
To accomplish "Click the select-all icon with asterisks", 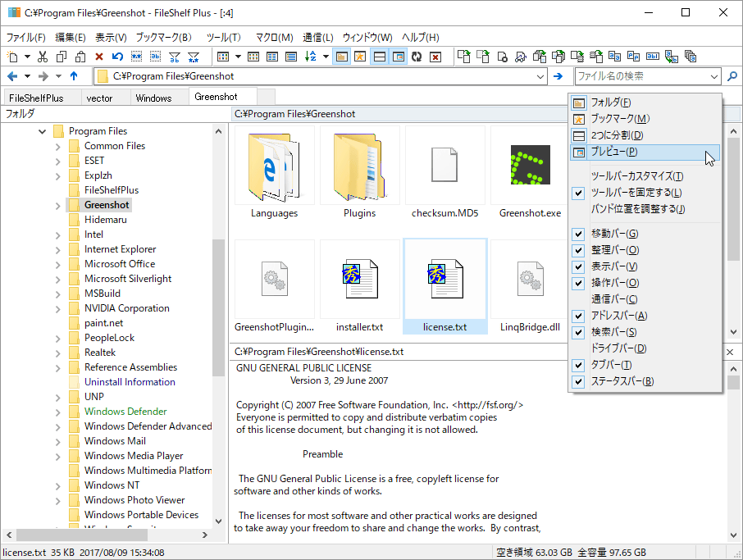I will point(136,57).
